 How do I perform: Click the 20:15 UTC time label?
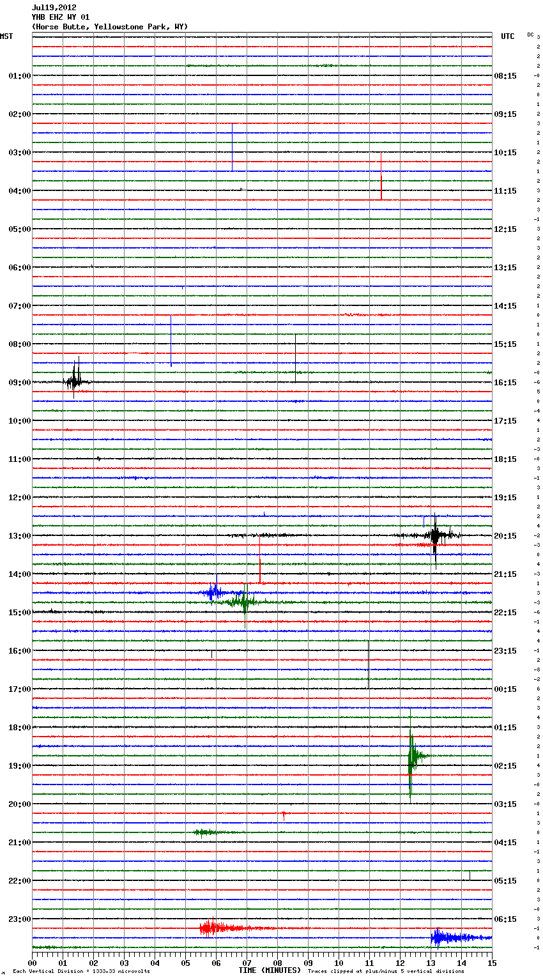click(505, 536)
